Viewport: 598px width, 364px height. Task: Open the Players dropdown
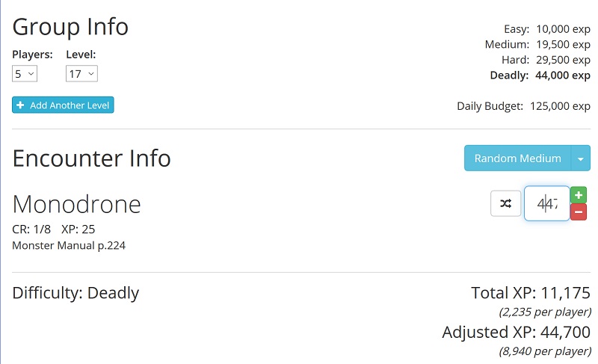25,73
